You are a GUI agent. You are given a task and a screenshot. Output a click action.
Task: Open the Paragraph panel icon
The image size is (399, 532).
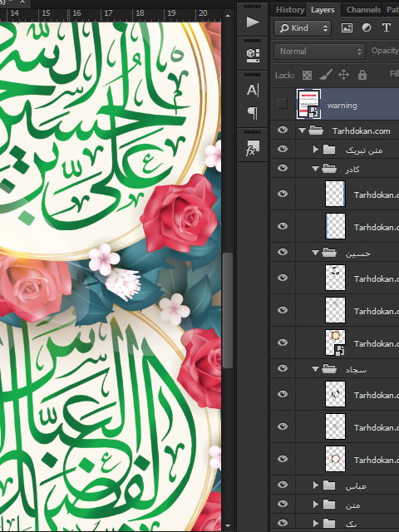click(253, 112)
